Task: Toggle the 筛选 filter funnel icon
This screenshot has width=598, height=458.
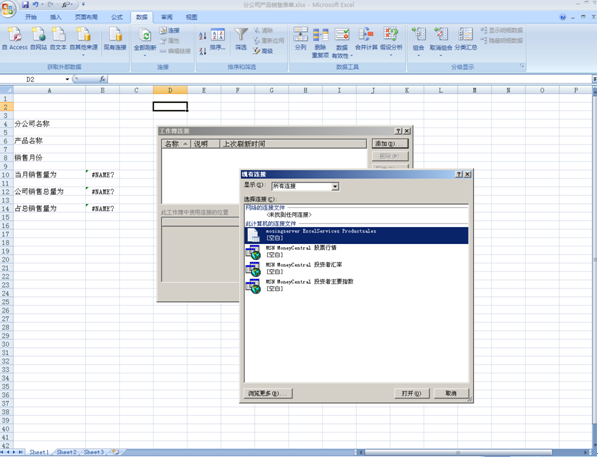Action: (241, 35)
